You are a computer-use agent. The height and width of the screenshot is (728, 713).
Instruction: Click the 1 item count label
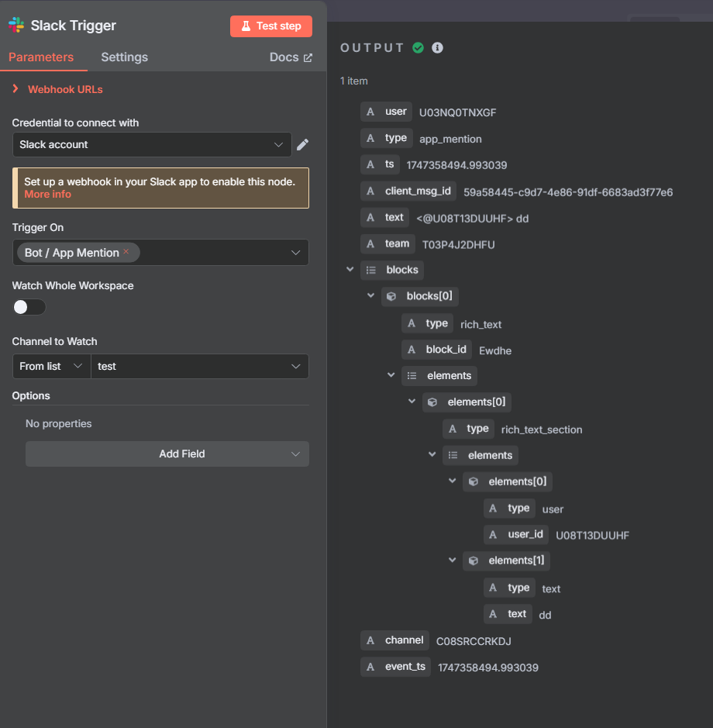[x=353, y=81]
